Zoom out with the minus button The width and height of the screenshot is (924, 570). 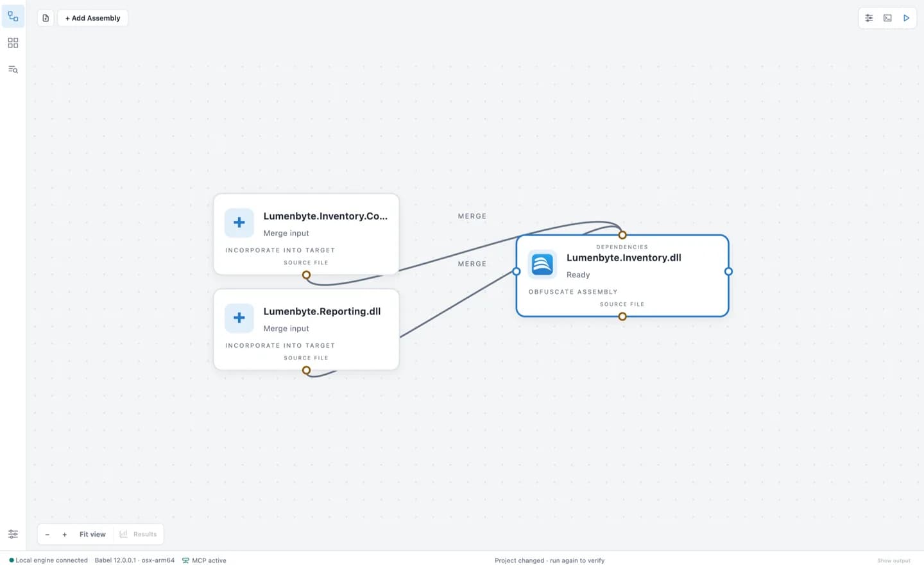47,534
